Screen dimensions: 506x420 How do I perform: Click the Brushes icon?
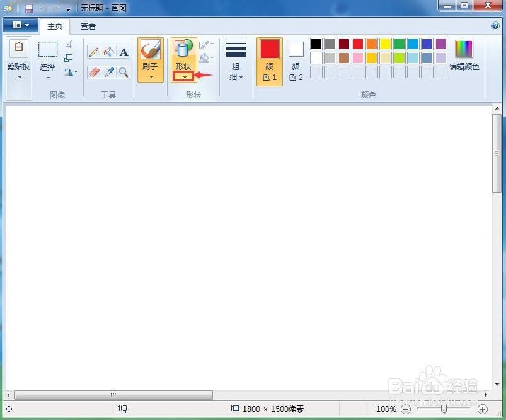pos(151,49)
